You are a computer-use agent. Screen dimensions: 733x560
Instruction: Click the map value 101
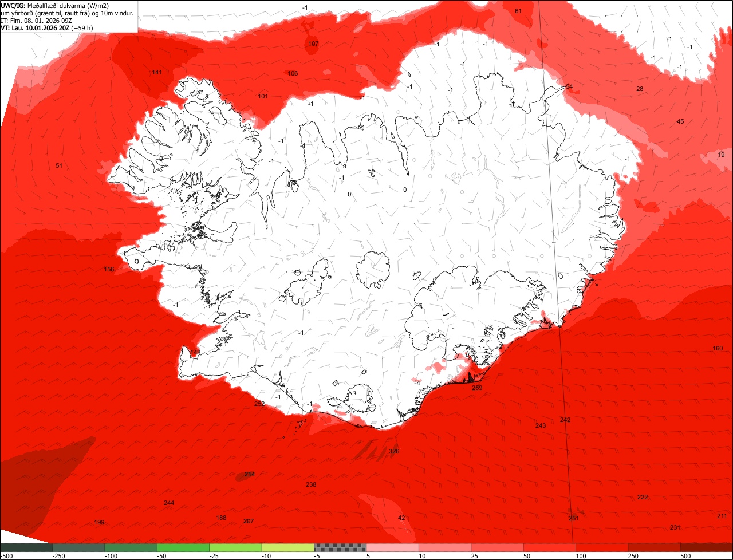point(263,96)
